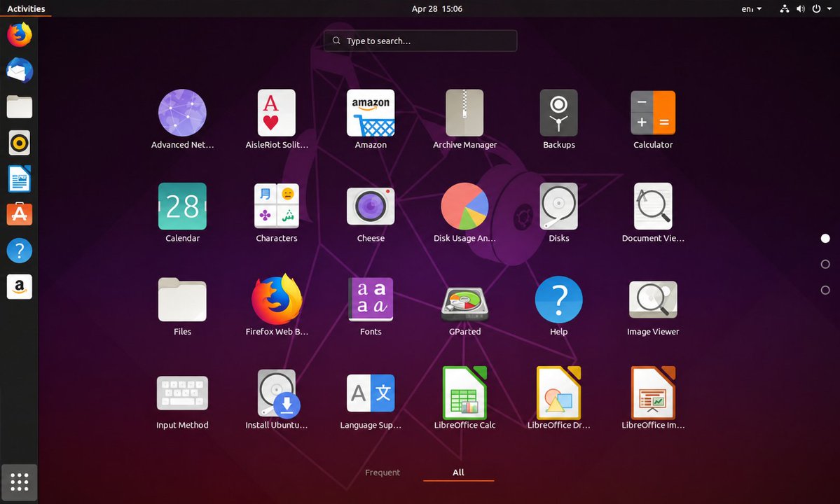Launch AisleRiot Solitaire
This screenshot has height=504, width=840.
[277, 119]
